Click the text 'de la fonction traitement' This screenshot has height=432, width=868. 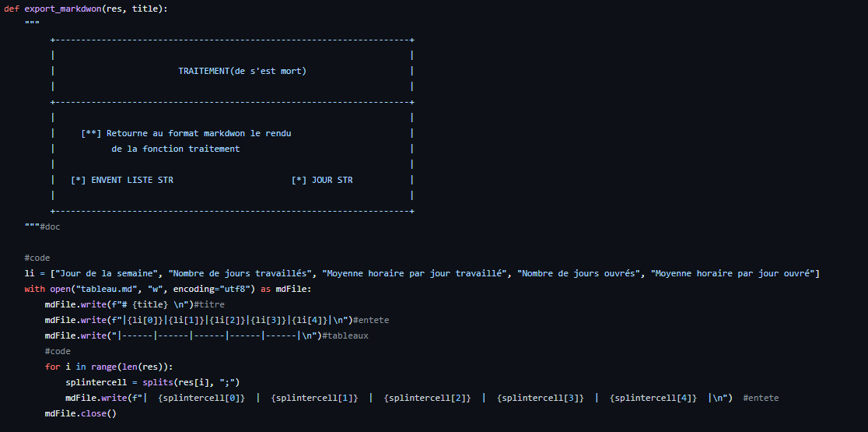176,149
